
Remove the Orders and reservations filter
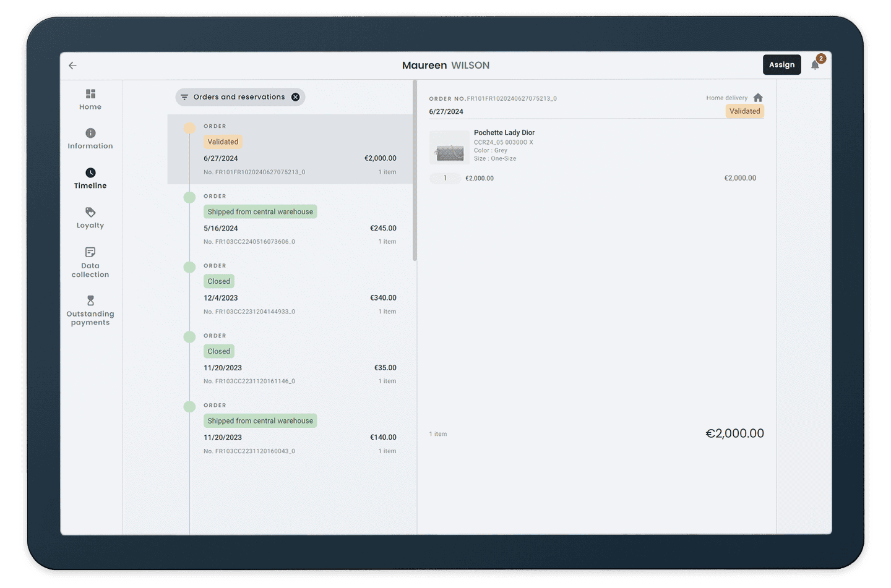point(296,97)
